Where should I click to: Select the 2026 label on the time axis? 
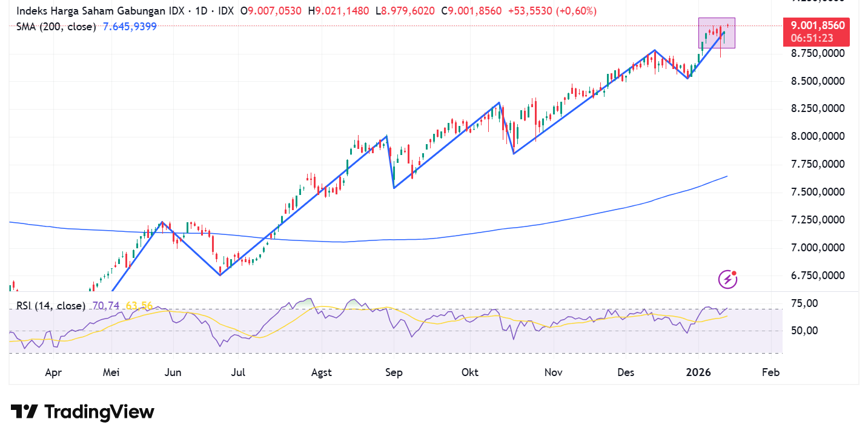coord(700,372)
